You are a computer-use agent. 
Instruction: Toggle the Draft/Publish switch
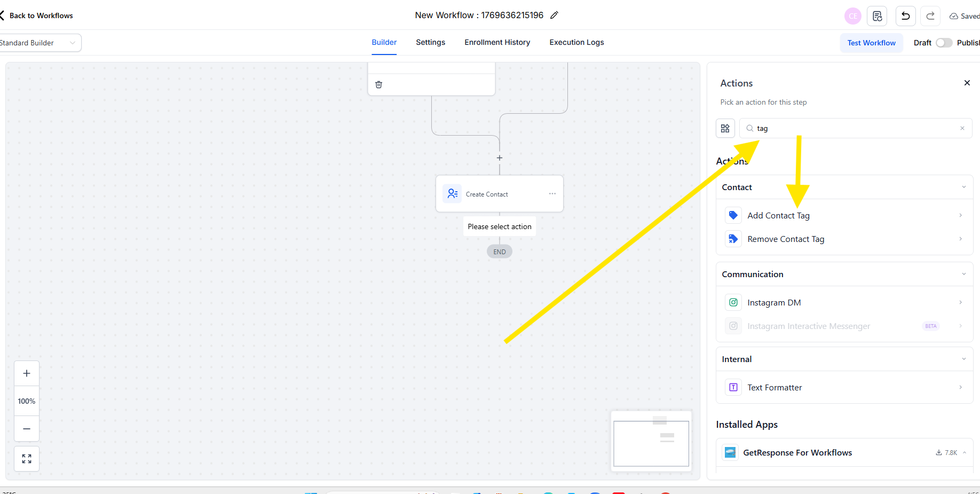944,43
